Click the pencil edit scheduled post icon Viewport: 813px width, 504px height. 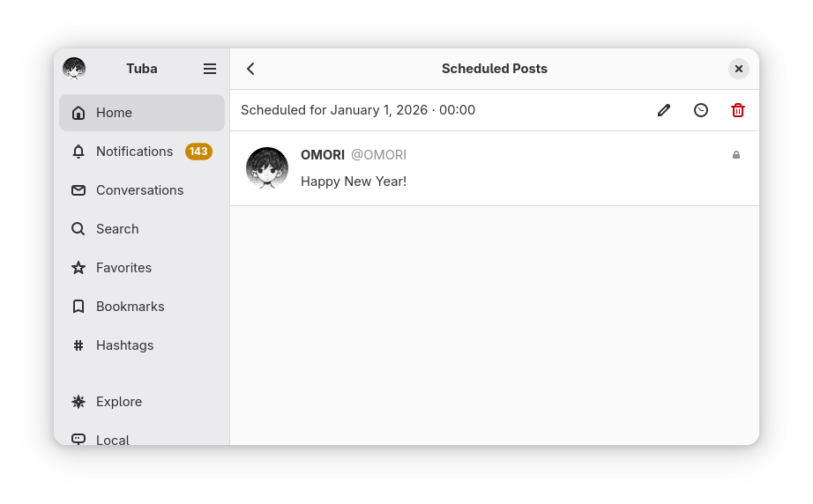(x=664, y=110)
